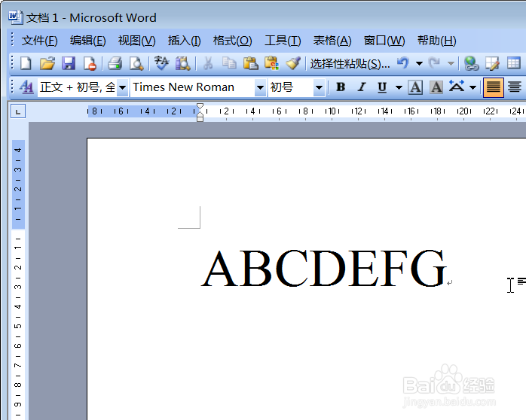The height and width of the screenshot is (420, 526).
Task: Open redo history dropdown arrow
Action: pyautogui.click(x=451, y=63)
